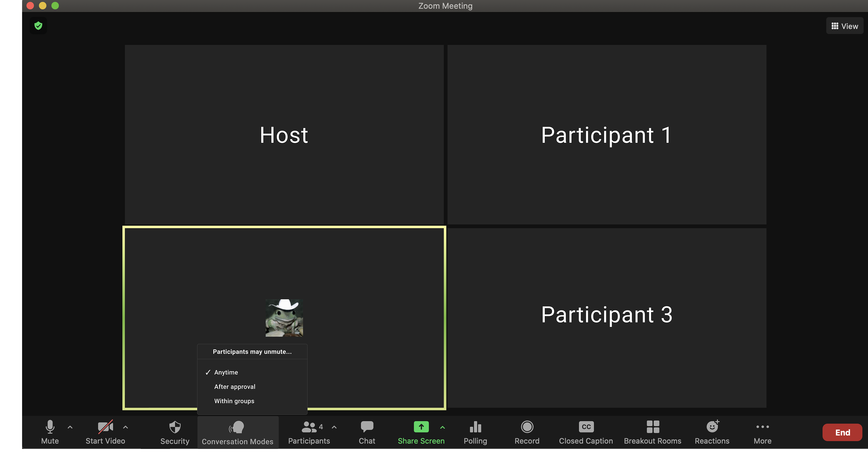
Task: Click the 'Participants may unmute...' menu header
Action: tap(252, 352)
